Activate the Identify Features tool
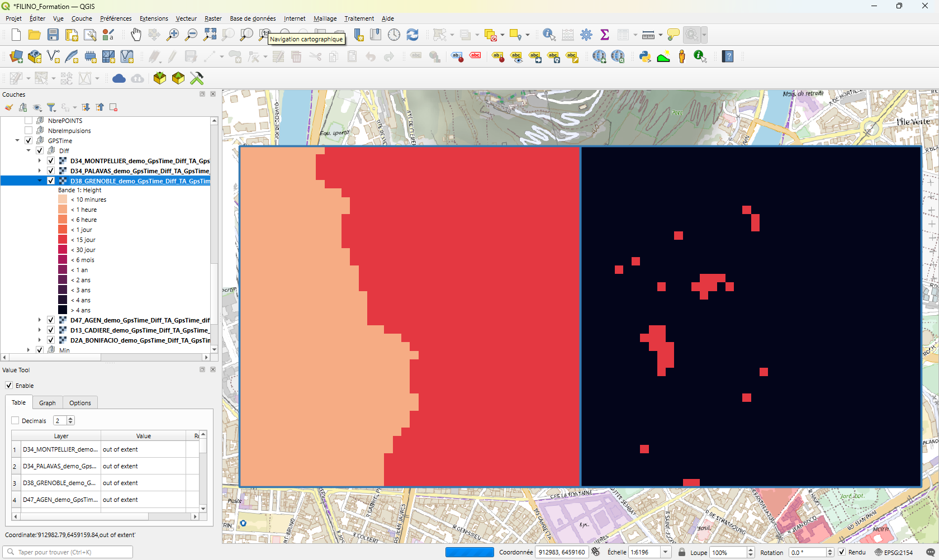This screenshot has height=560, width=939. (549, 35)
